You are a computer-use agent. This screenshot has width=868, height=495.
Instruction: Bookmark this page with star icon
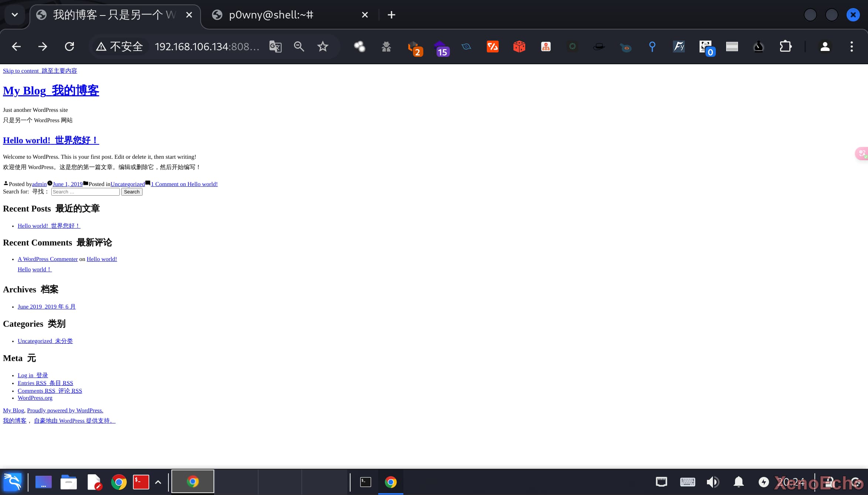tap(322, 47)
